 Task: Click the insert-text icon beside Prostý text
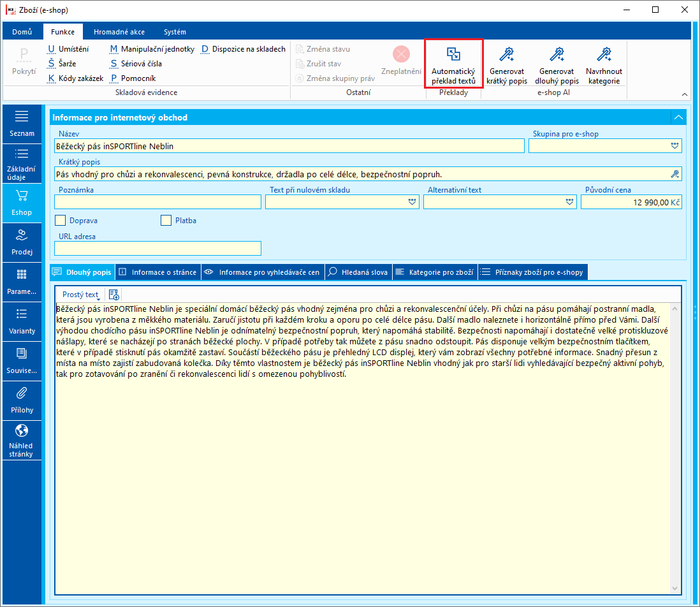pos(114,295)
